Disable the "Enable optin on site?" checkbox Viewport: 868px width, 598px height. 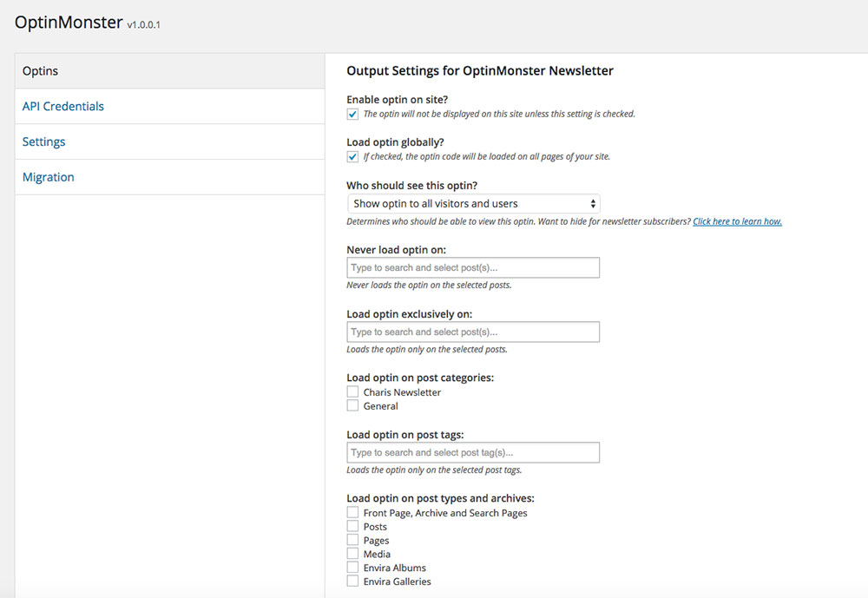coord(352,113)
